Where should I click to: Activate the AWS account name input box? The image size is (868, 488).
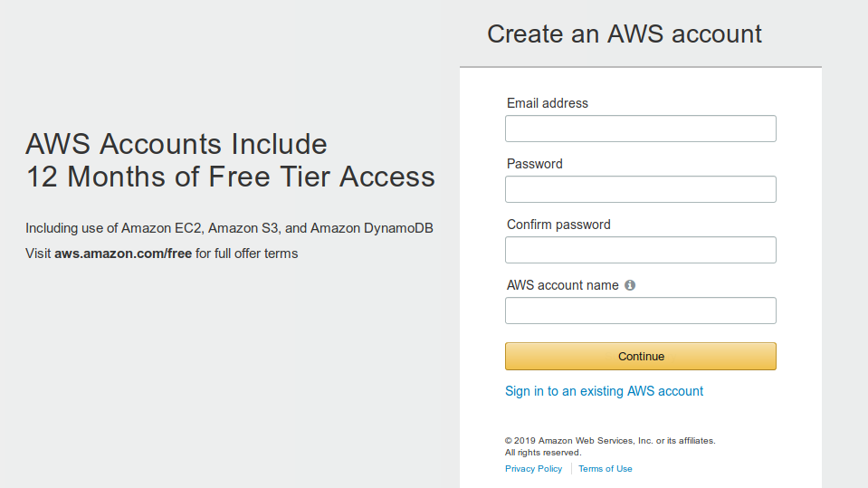641,311
